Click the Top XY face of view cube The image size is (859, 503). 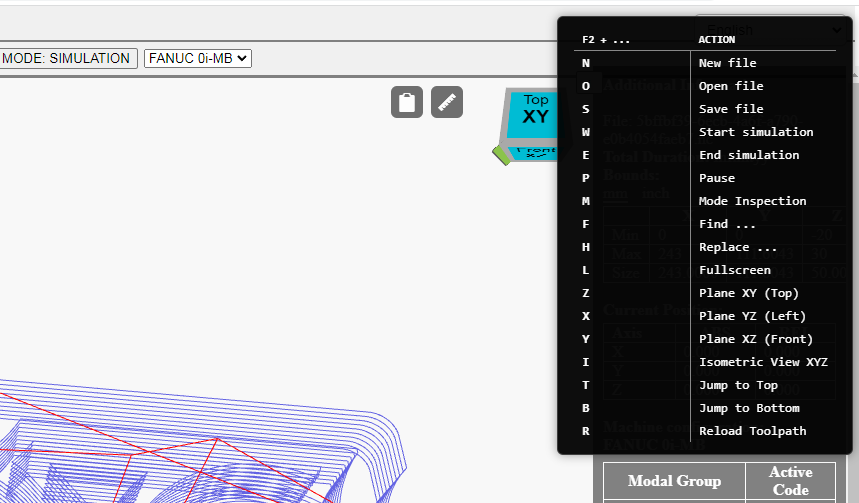pyautogui.click(x=534, y=114)
